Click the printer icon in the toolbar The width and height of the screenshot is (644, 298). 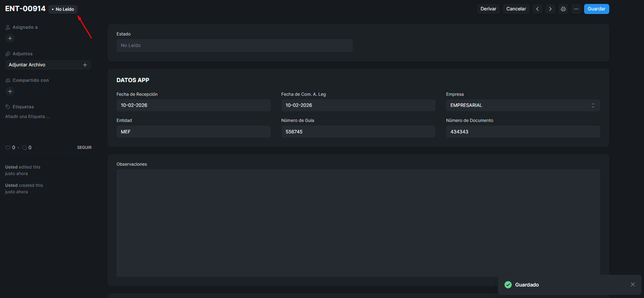click(563, 9)
